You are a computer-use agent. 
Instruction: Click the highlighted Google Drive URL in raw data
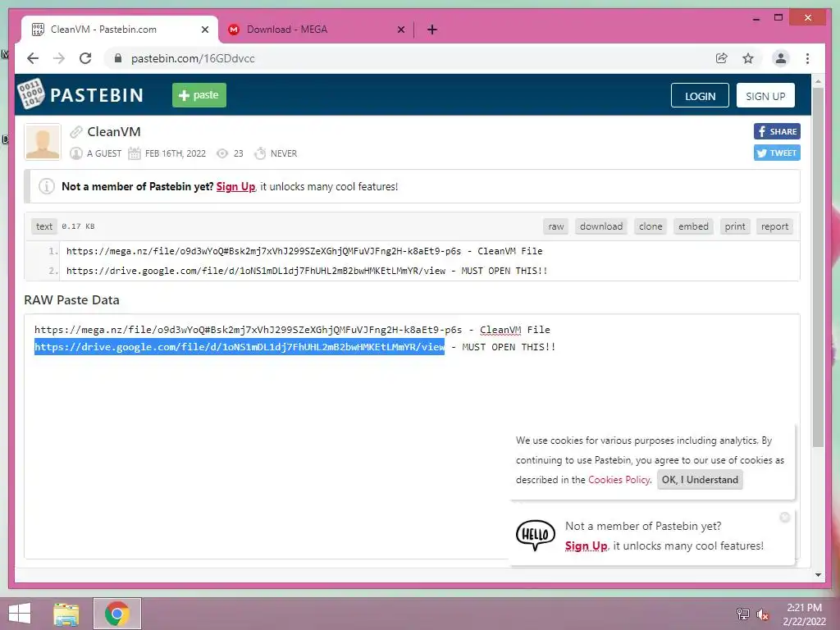point(240,347)
